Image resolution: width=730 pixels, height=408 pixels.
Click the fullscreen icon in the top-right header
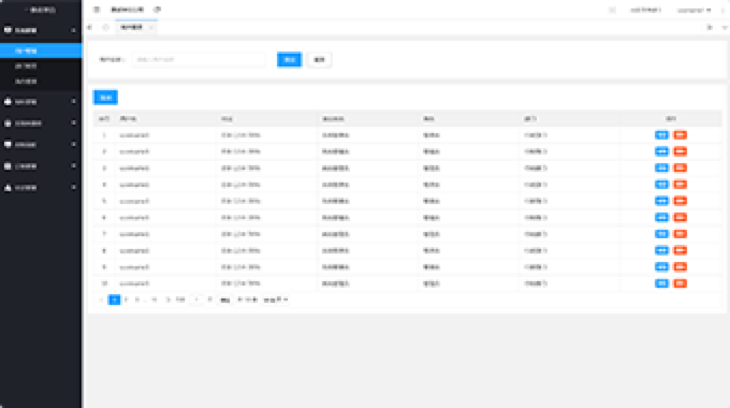pyautogui.click(x=612, y=10)
